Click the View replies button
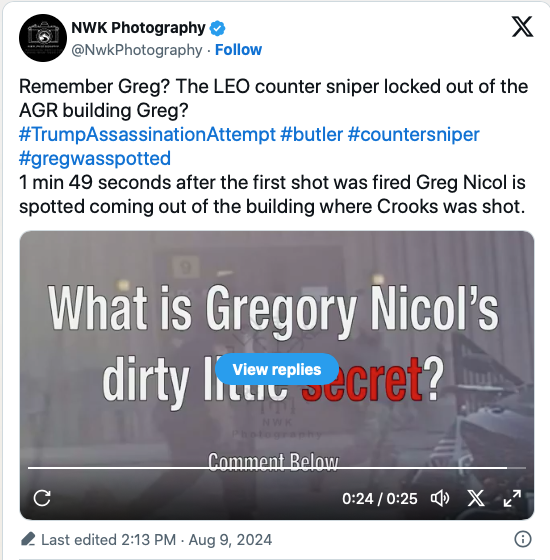 tap(277, 369)
